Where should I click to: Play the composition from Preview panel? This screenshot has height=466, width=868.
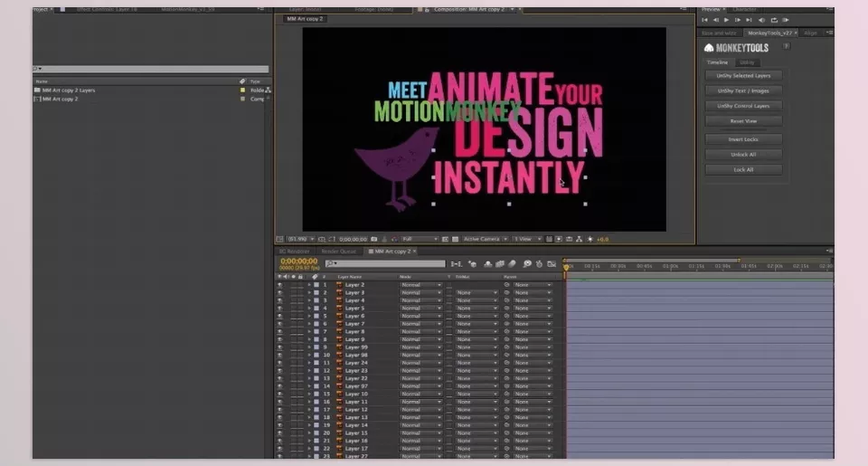727,20
